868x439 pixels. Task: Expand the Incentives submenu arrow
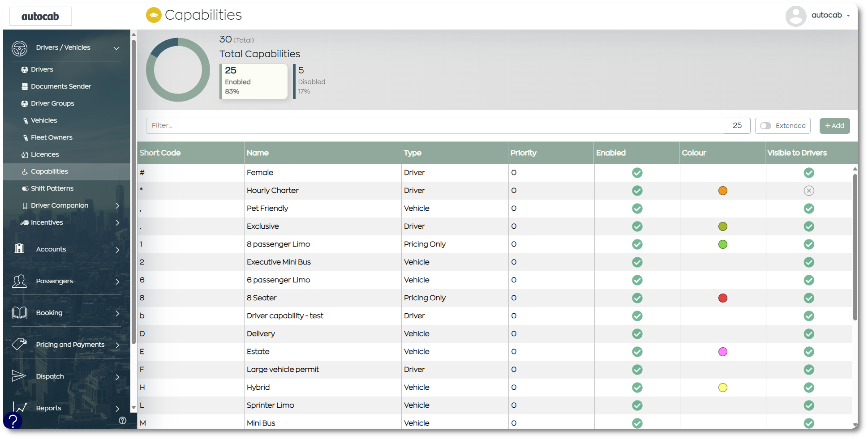tap(117, 223)
